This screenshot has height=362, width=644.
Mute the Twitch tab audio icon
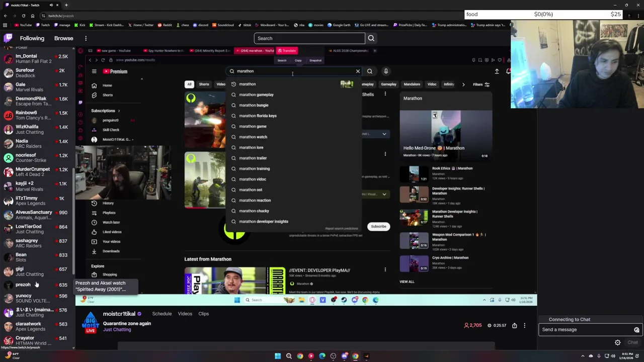[51, 5]
